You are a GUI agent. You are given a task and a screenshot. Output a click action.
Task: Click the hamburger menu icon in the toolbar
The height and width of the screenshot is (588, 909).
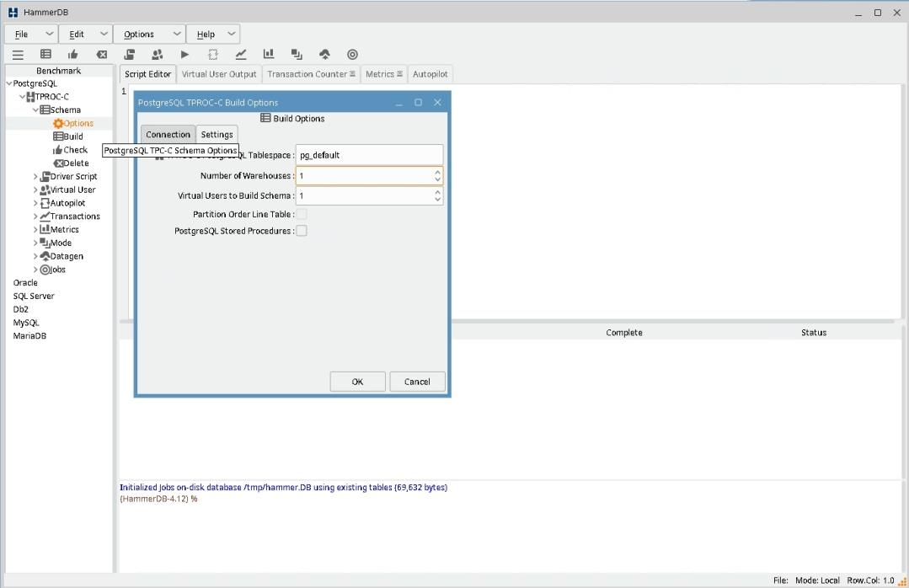pos(17,54)
